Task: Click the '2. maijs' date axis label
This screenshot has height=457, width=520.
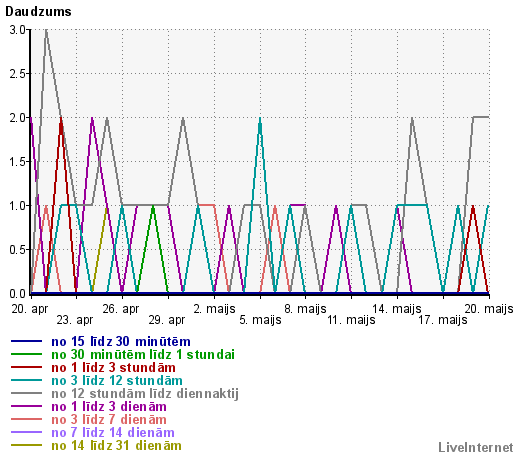Action: pos(214,309)
